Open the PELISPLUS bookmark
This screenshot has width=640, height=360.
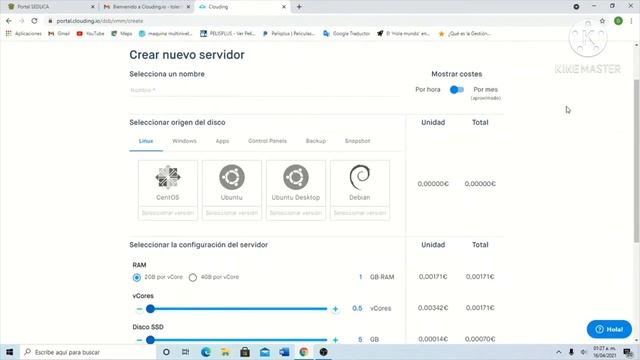227,33
